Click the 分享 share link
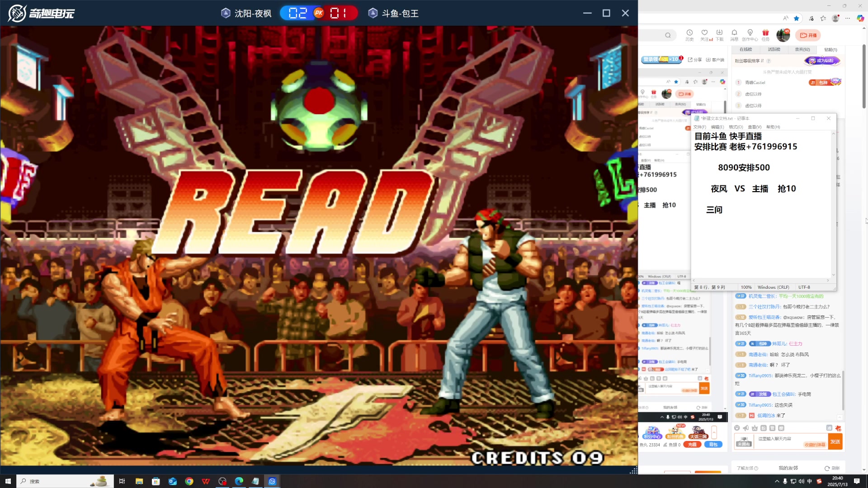This screenshot has height=488, width=868. (695, 60)
